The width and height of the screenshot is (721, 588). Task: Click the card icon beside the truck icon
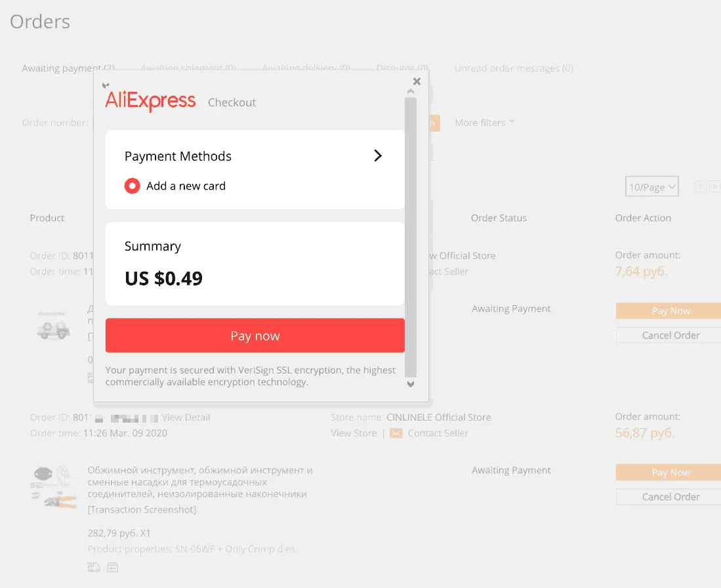tap(113, 567)
